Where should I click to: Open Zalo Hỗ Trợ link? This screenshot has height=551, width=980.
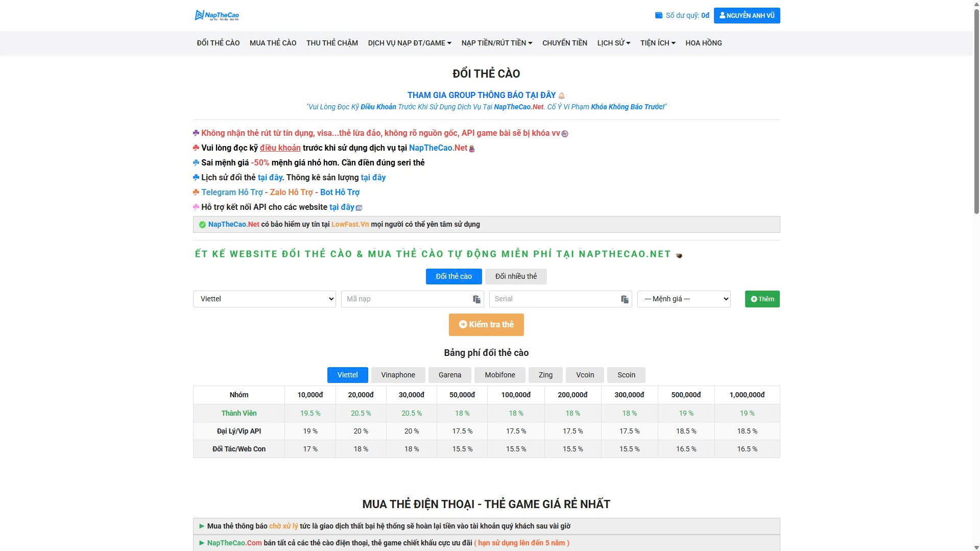pyautogui.click(x=291, y=193)
